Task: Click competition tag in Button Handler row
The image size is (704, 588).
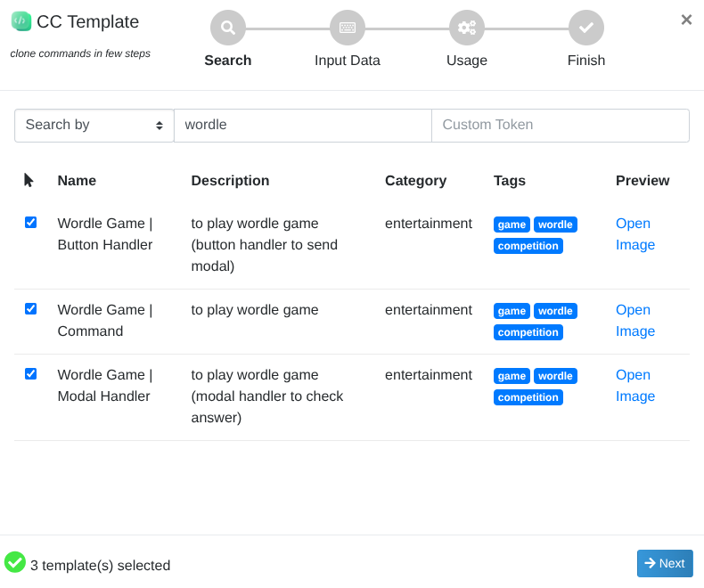Action: coord(528,246)
